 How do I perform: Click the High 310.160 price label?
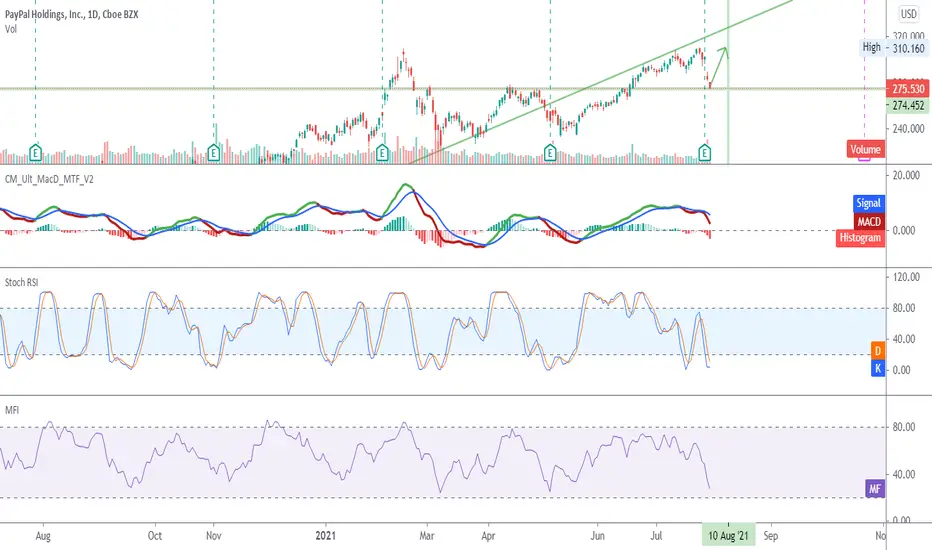tap(894, 48)
